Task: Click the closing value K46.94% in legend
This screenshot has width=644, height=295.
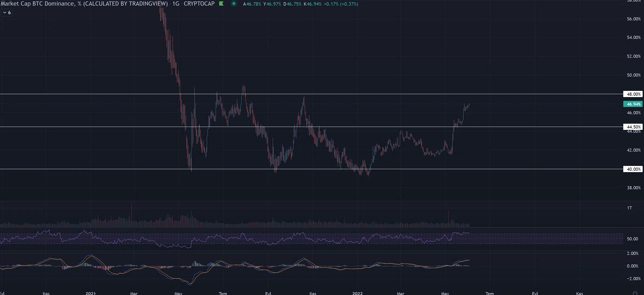Action: (313, 4)
